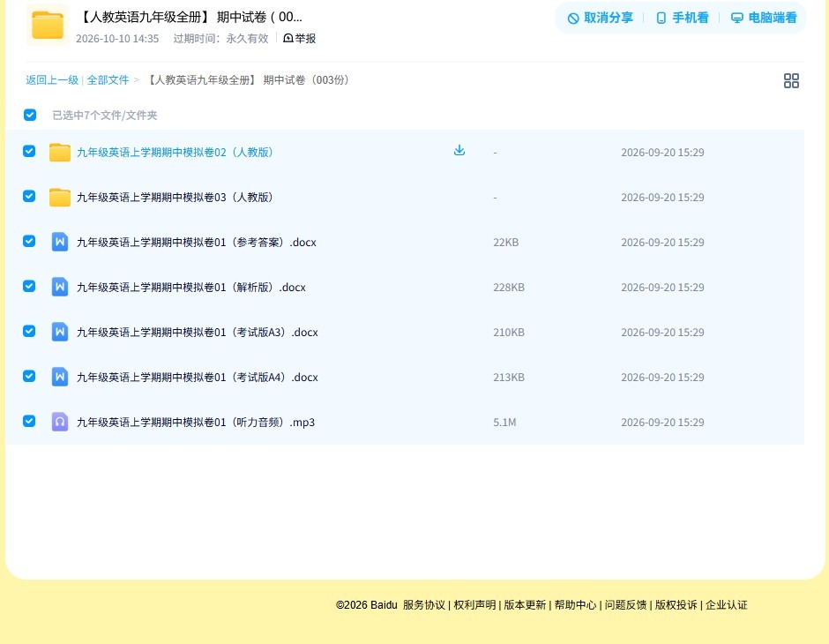Download the 期中模拟卷02 folder
829x644 pixels.
(459, 150)
